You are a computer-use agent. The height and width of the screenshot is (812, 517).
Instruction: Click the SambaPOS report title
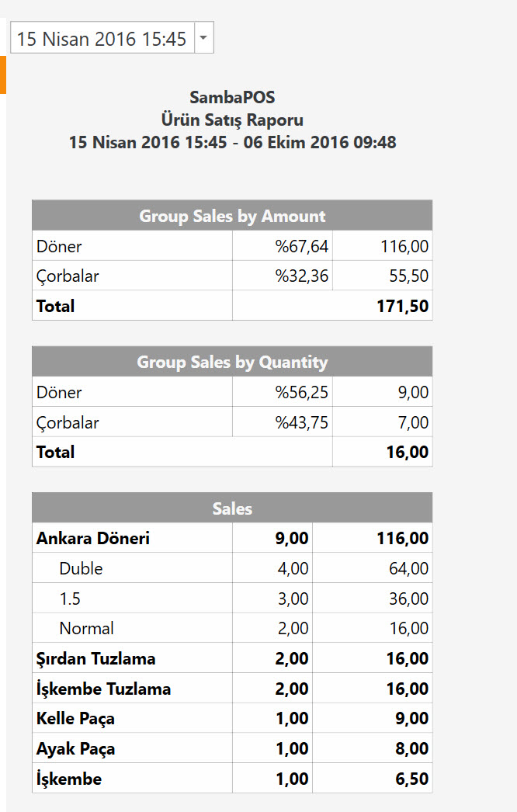click(x=232, y=98)
